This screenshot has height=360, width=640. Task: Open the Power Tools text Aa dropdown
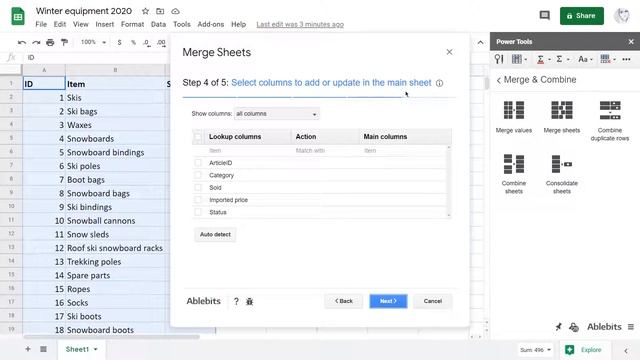click(x=585, y=59)
